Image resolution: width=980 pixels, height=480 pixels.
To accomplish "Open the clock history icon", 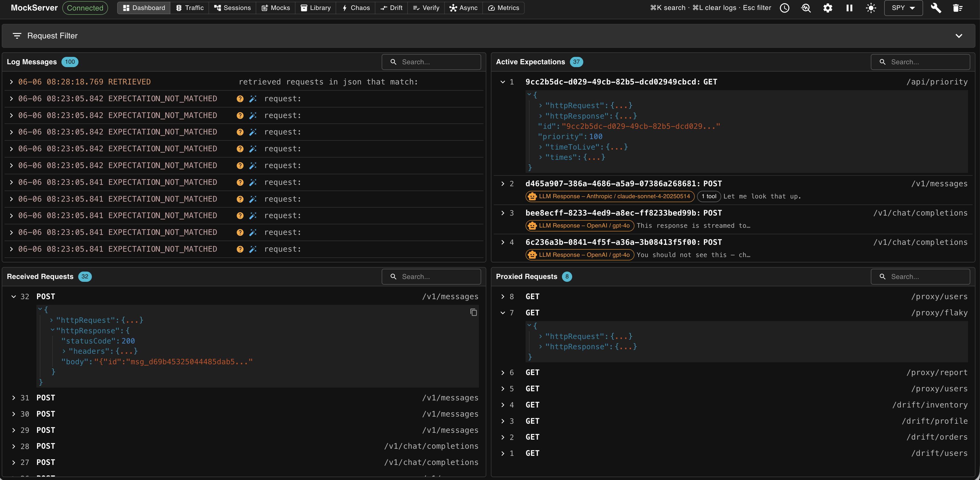I will click(x=784, y=8).
